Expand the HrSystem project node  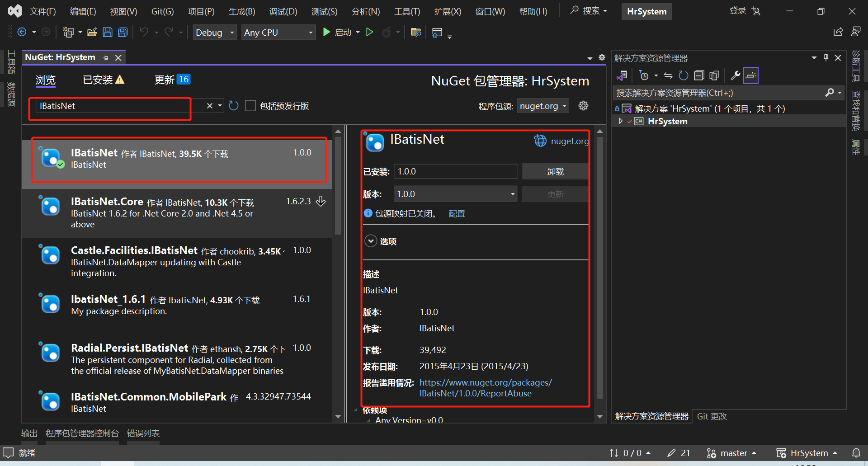click(x=620, y=121)
